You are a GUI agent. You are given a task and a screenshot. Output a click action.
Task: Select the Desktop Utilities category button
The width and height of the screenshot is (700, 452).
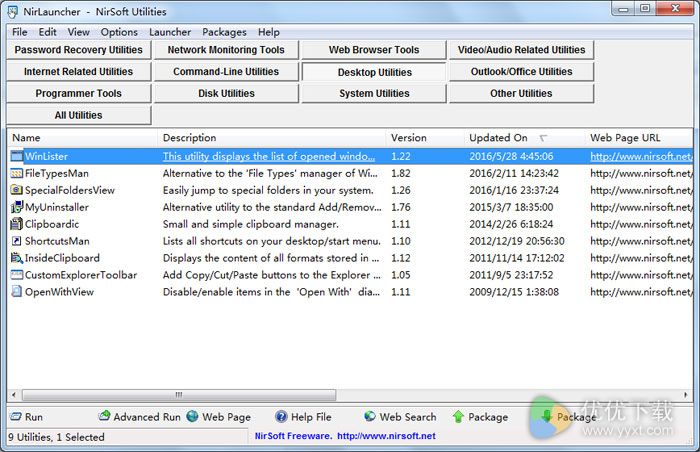[x=374, y=72]
